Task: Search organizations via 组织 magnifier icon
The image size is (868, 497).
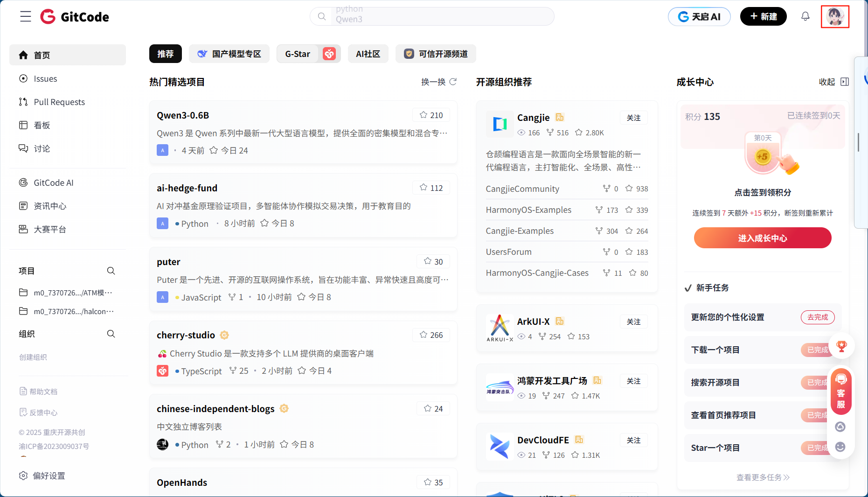Action: pos(111,334)
